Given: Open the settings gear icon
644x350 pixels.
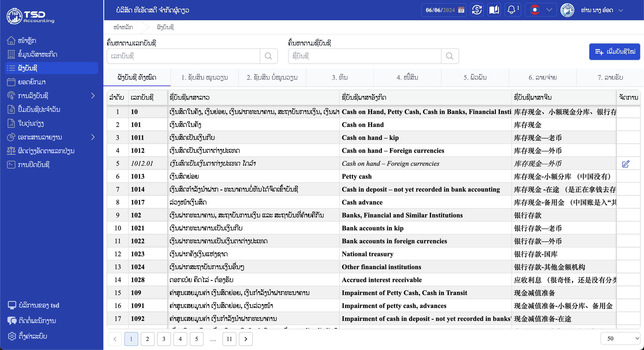Looking at the screenshot, I should tap(12, 336).
